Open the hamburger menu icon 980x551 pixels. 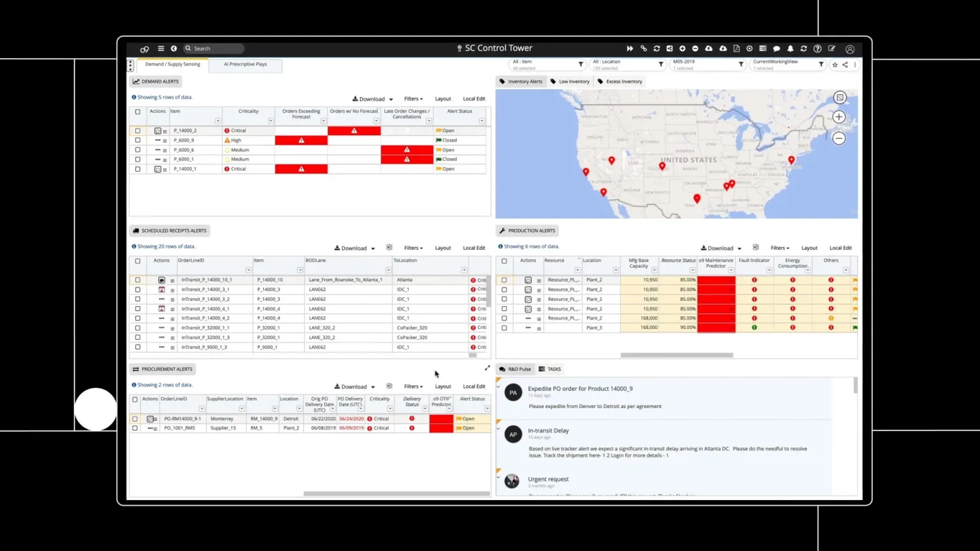161,48
